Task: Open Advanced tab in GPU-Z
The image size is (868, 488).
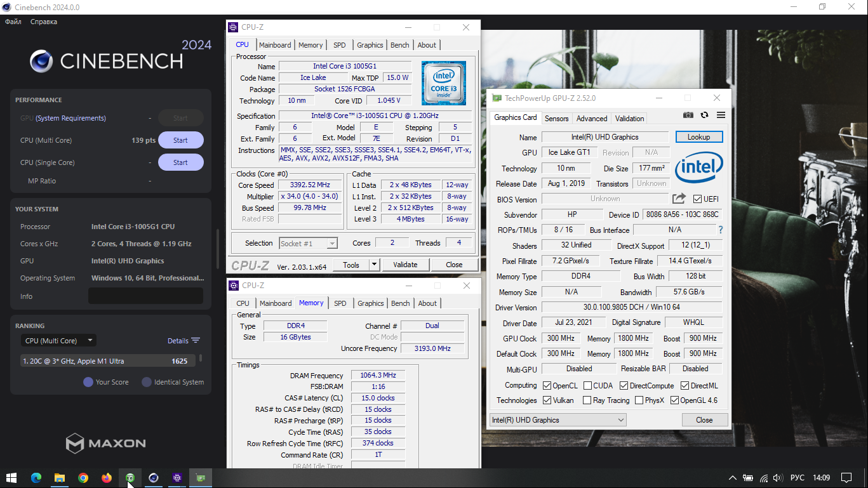Action: pyautogui.click(x=592, y=119)
